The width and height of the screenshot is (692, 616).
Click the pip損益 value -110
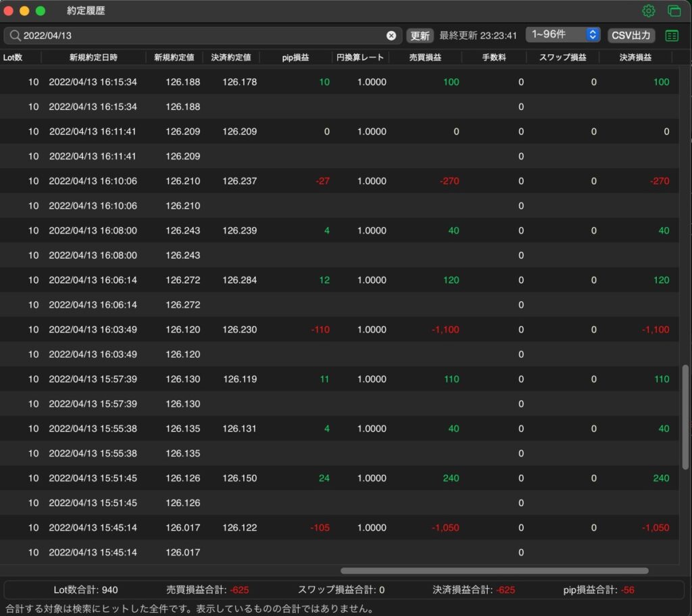[x=320, y=330]
